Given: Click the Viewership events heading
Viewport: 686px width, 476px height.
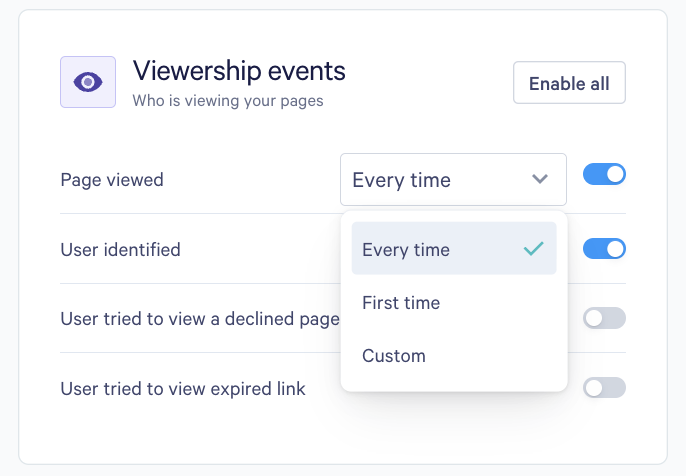Looking at the screenshot, I should tap(239, 71).
